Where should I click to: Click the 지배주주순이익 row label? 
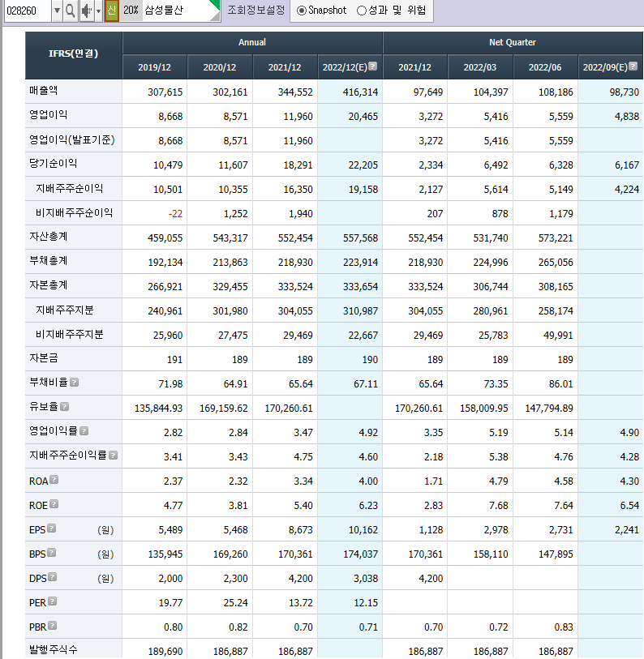point(70,188)
